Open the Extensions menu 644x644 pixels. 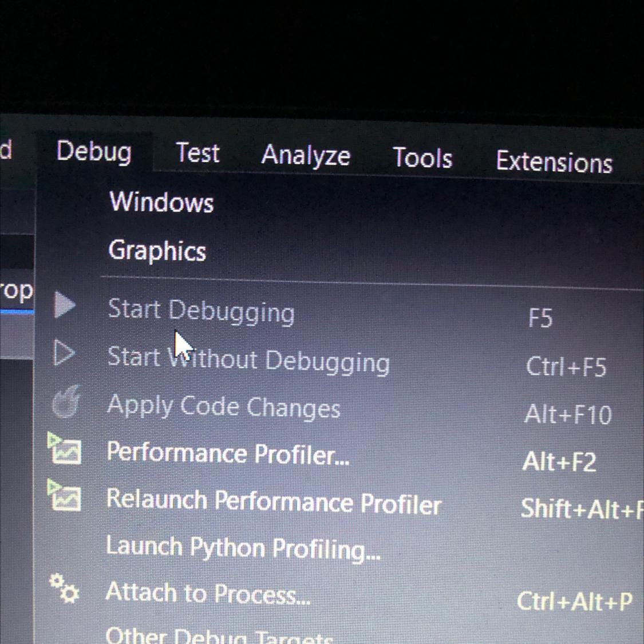(555, 162)
